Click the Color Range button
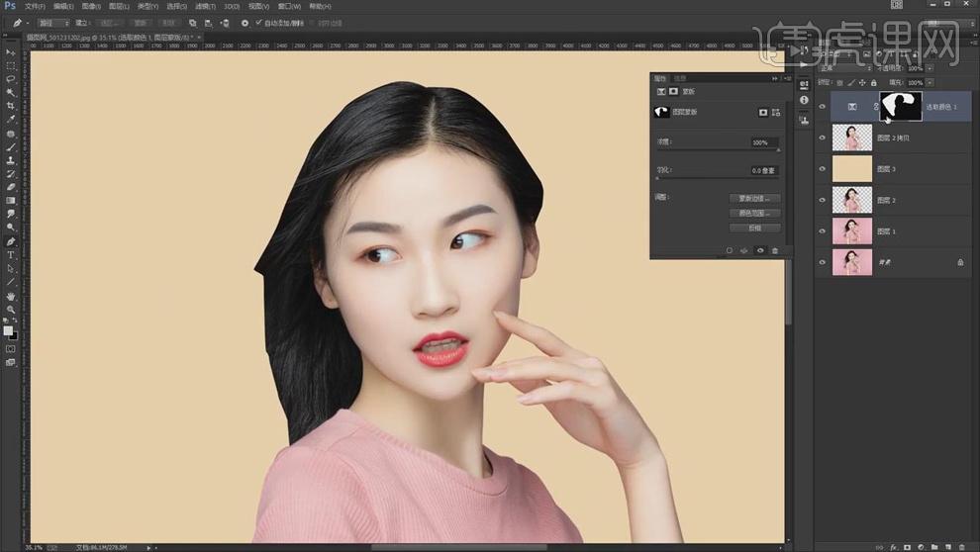The width and height of the screenshot is (980, 552). tap(754, 213)
